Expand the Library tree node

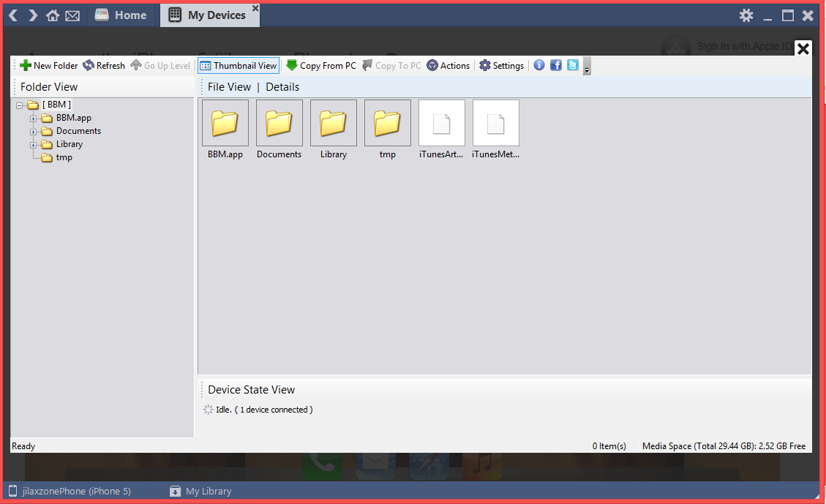point(33,145)
